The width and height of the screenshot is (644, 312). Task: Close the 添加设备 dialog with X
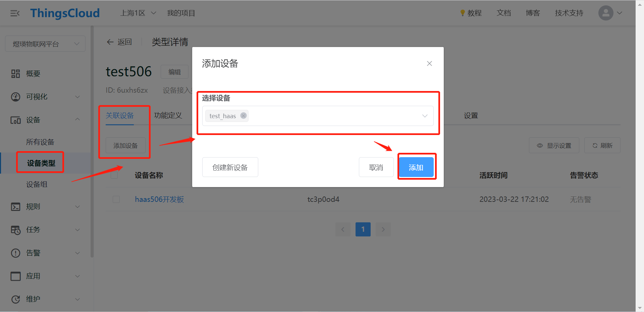429,63
